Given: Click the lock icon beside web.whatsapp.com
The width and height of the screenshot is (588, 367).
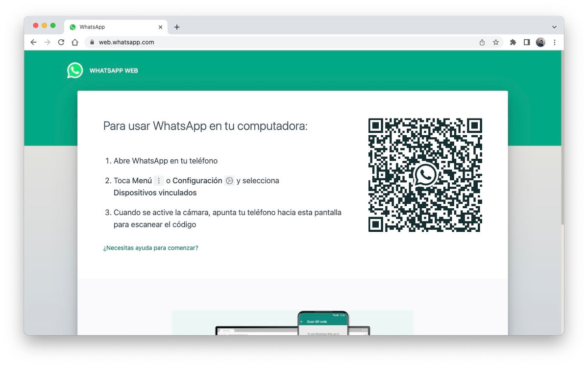Looking at the screenshot, I should 91,42.
